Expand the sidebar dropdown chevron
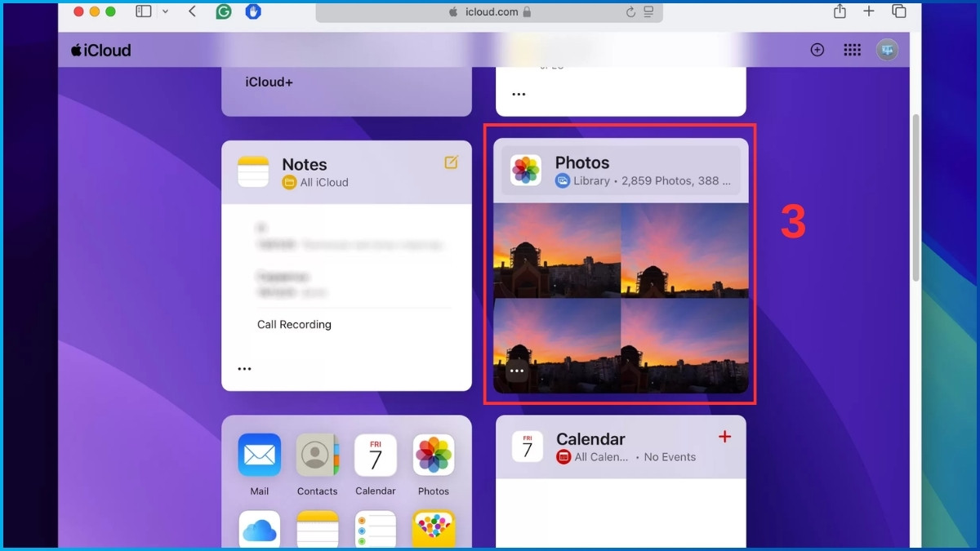 pos(166,11)
